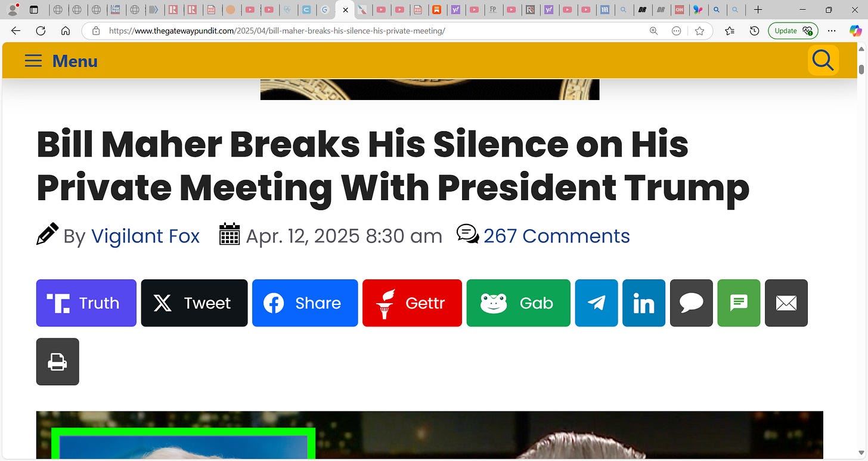Share the article on Facebook

coord(305,303)
